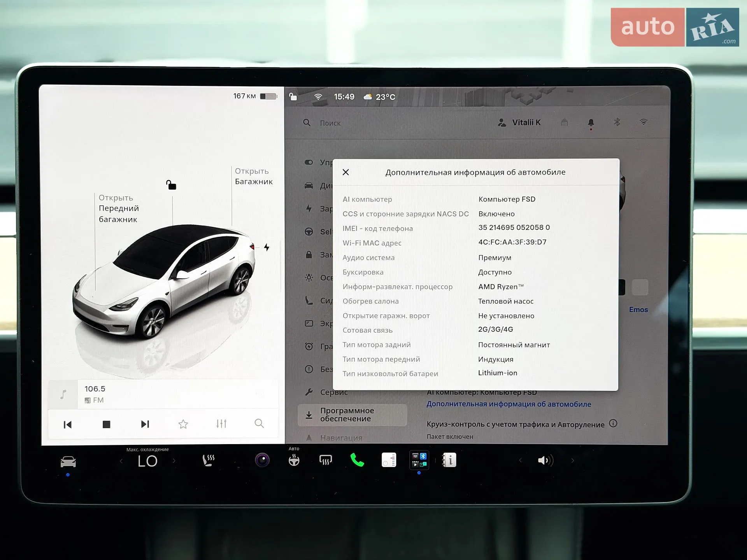Tap the Emos link on right
This screenshot has width=747, height=560.
coord(638,310)
